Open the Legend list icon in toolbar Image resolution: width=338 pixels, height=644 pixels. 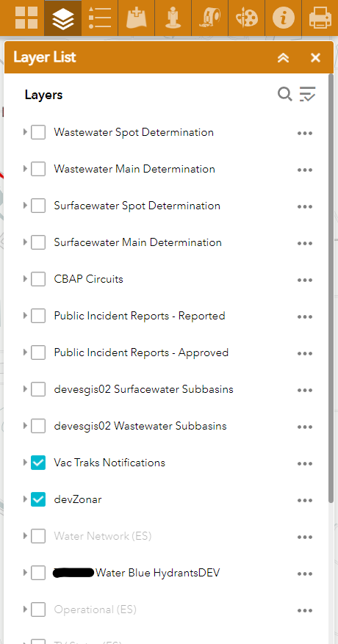(99, 18)
